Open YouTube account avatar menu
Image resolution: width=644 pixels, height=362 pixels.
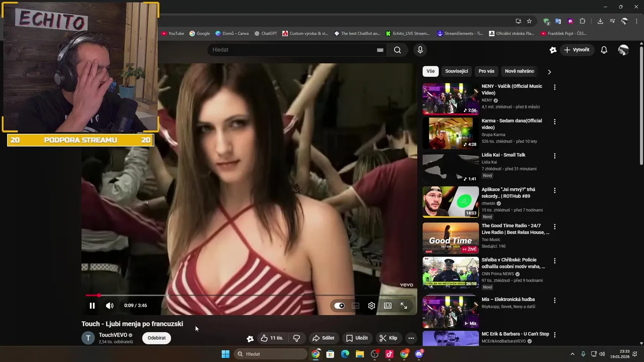[623, 50]
